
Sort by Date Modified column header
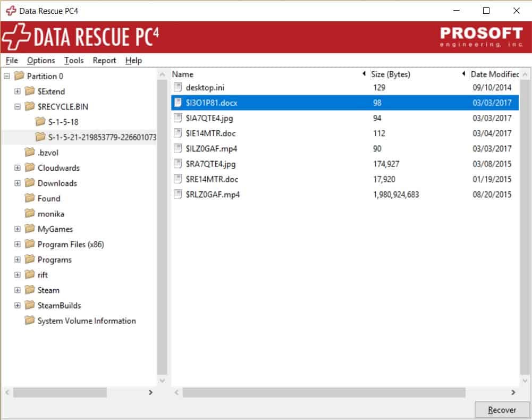(x=494, y=74)
